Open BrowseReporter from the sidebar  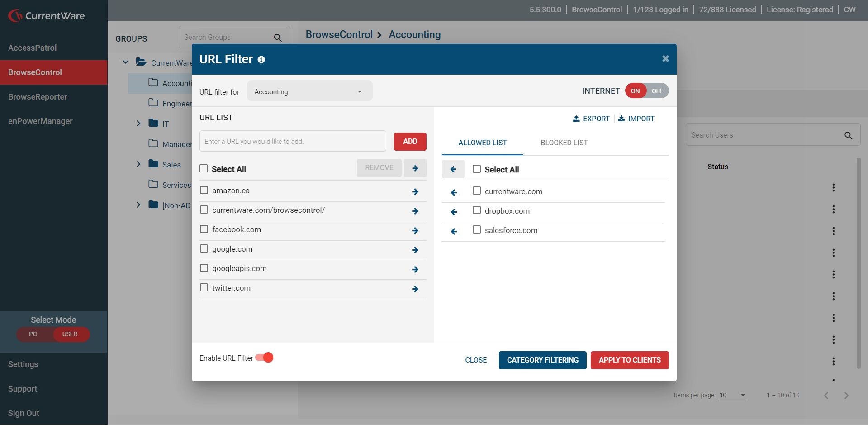[x=38, y=97]
